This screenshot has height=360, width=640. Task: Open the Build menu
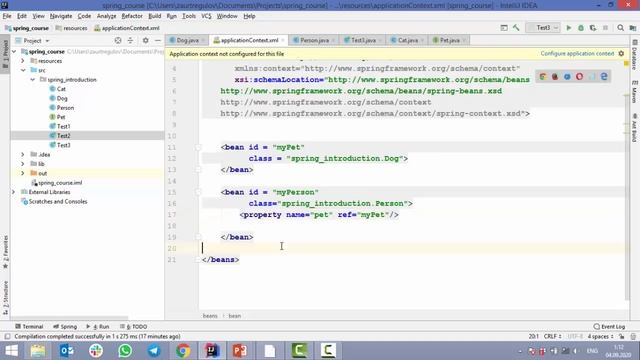click(154, 16)
